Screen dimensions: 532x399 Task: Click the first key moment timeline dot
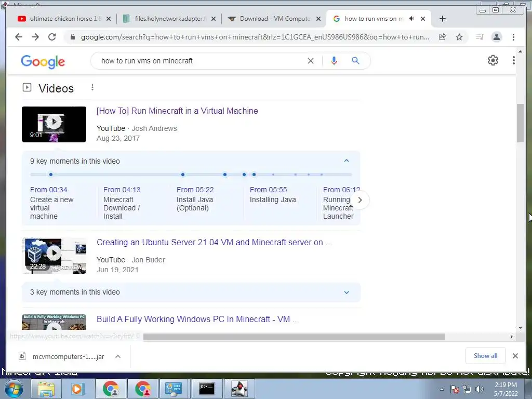(x=51, y=175)
